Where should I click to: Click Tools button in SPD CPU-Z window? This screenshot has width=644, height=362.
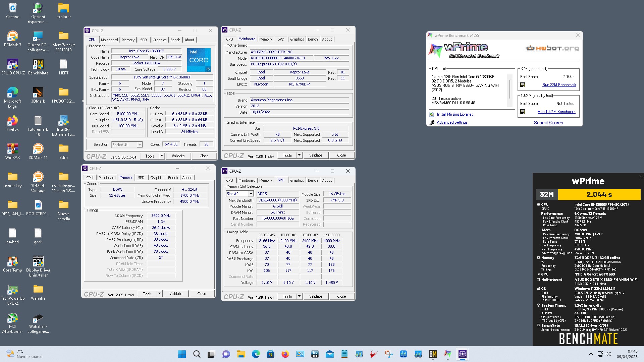tap(287, 296)
